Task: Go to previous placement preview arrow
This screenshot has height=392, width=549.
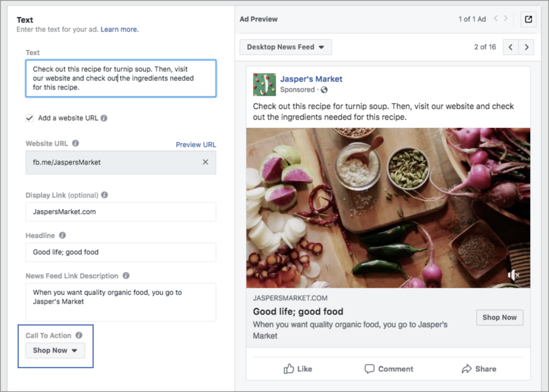Action: 511,47
